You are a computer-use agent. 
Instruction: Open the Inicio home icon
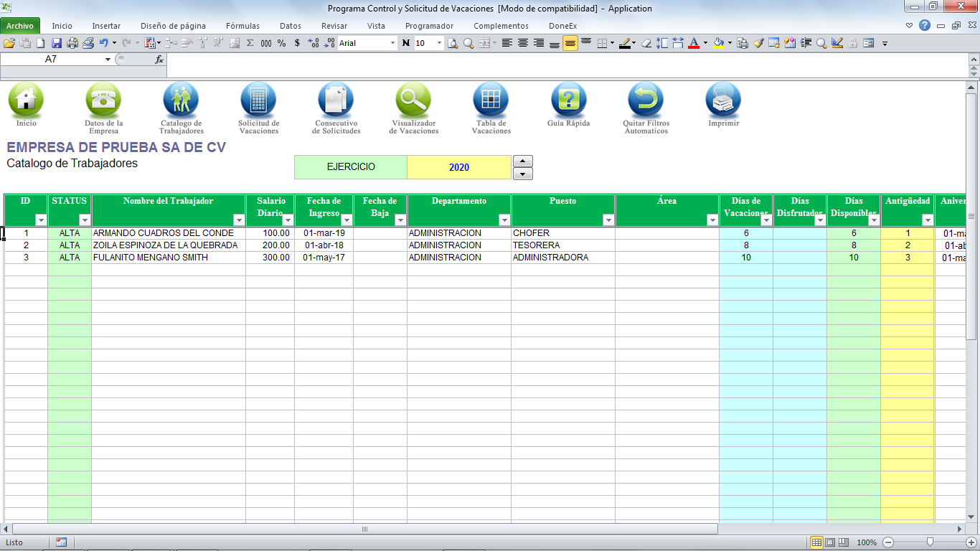point(26,100)
